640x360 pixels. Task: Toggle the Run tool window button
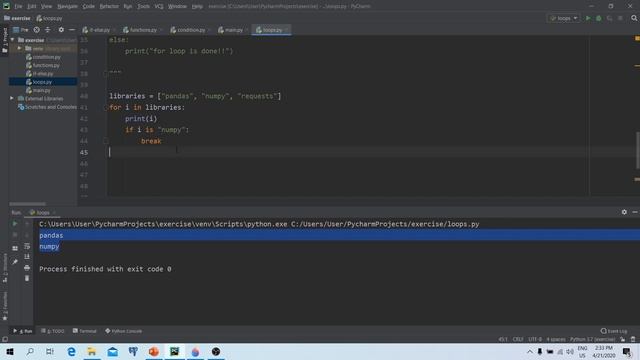tap(23, 331)
